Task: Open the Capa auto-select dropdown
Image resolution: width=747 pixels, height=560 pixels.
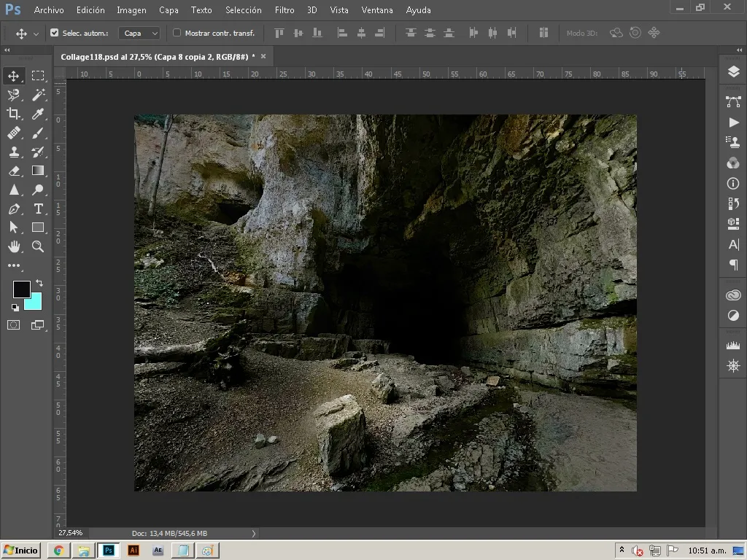Action: 139,33
